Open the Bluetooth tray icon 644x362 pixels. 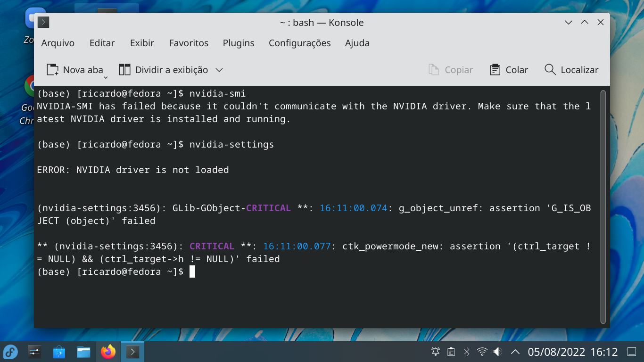pos(467,352)
